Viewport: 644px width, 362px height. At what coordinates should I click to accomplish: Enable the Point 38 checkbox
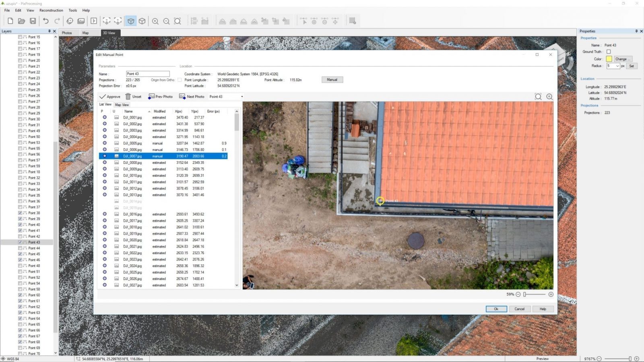pyautogui.click(x=20, y=213)
